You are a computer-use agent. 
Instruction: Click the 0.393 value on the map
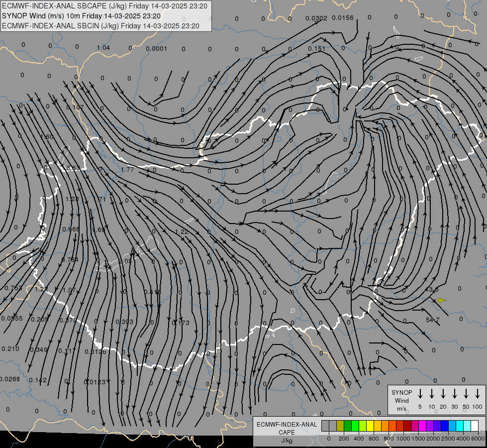124,322
